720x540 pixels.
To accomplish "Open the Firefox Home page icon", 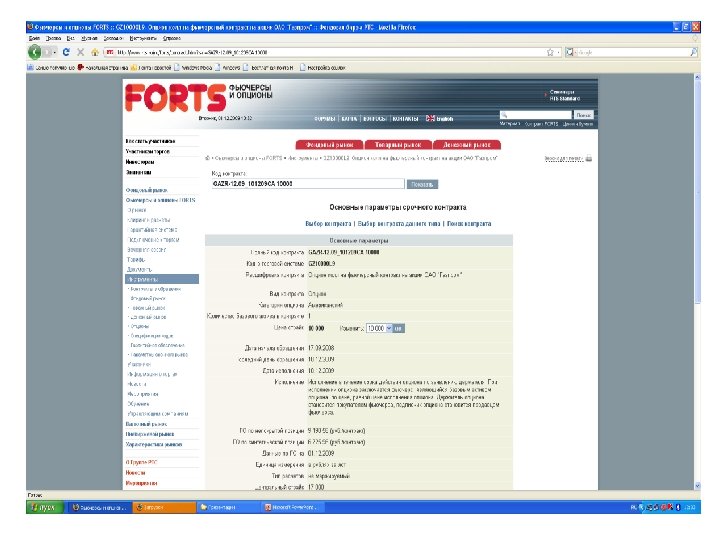I will [95, 52].
